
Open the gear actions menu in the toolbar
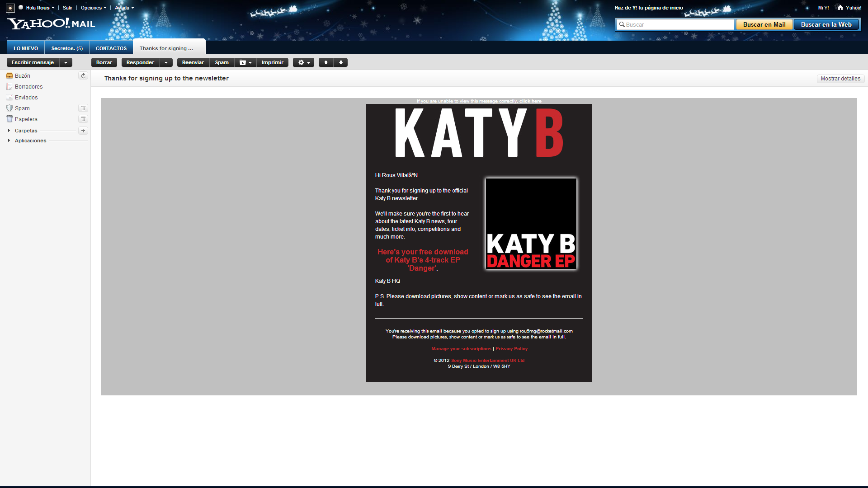pyautogui.click(x=303, y=62)
